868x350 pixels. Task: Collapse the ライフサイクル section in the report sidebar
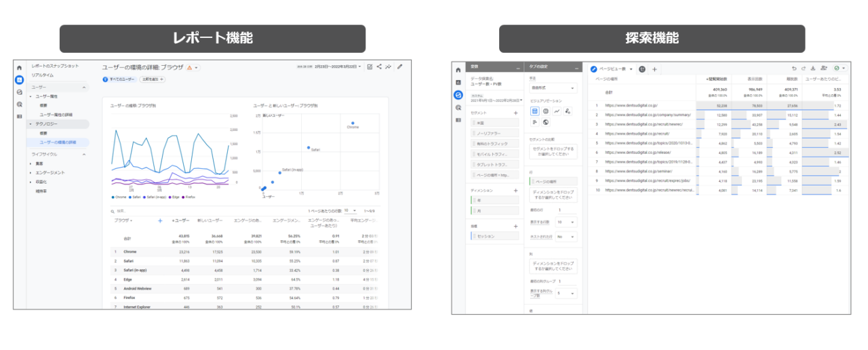(x=84, y=155)
